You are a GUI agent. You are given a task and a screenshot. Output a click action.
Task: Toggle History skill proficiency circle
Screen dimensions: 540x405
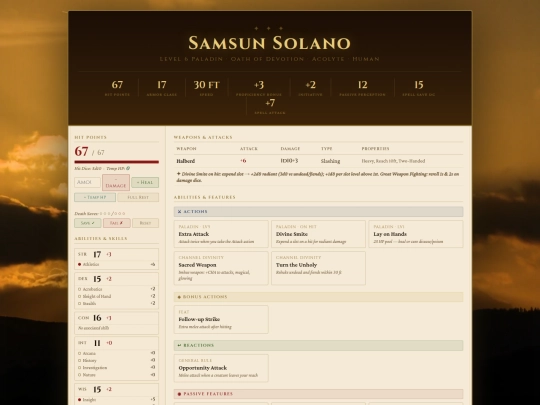click(x=80, y=361)
